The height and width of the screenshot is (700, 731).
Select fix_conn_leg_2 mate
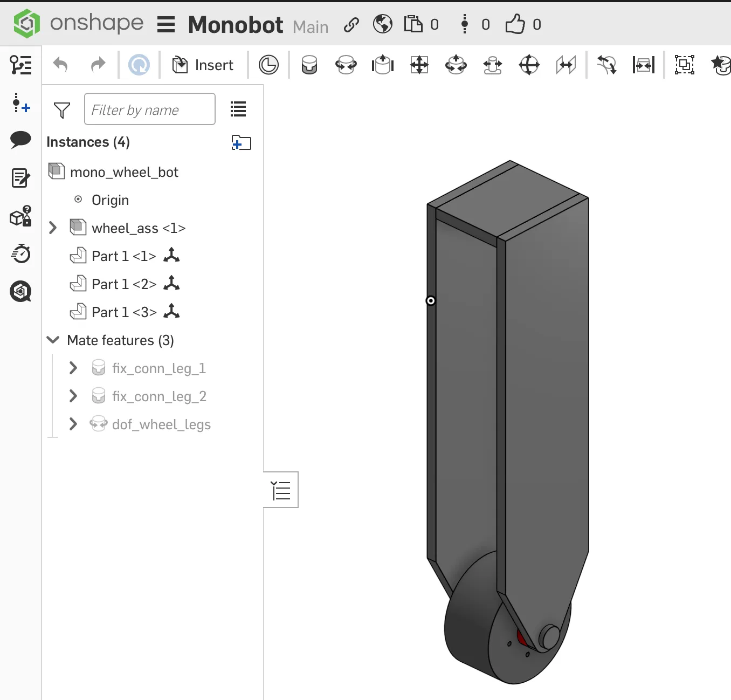click(159, 396)
